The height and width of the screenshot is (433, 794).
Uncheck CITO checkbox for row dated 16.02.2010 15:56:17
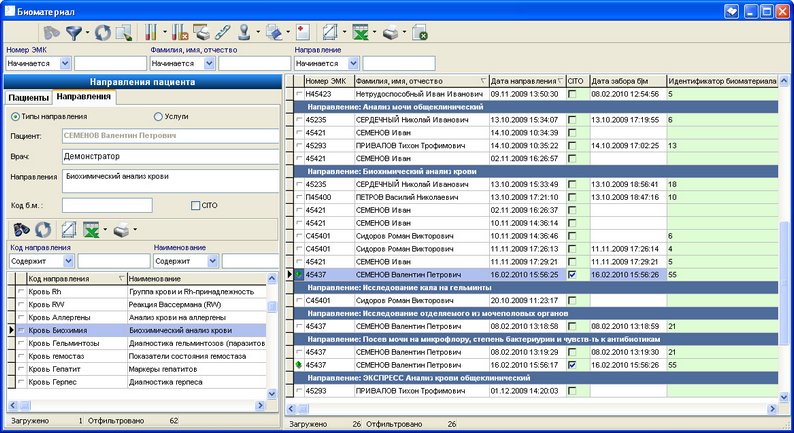572,365
